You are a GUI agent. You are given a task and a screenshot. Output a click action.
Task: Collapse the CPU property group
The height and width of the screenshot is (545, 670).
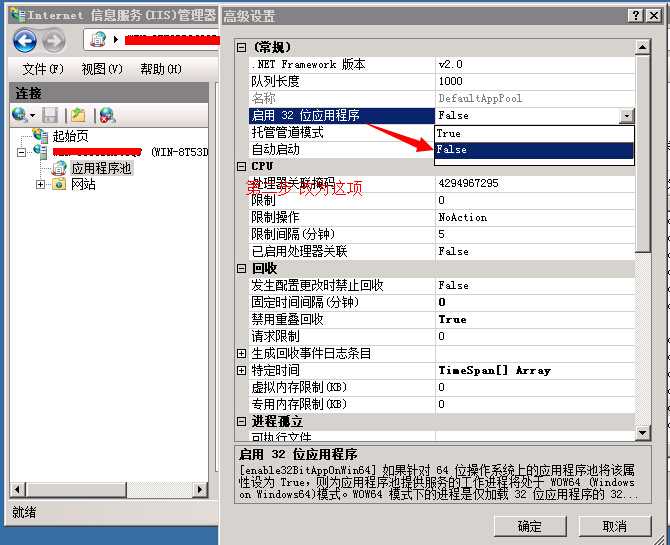coord(241,166)
